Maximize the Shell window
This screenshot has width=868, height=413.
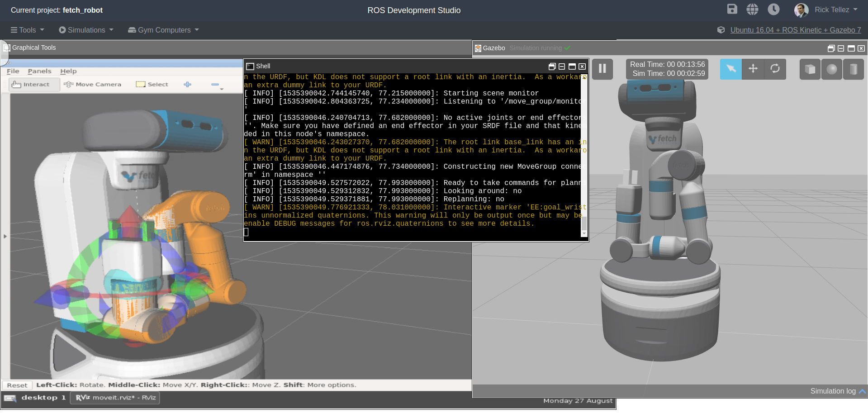coord(572,66)
